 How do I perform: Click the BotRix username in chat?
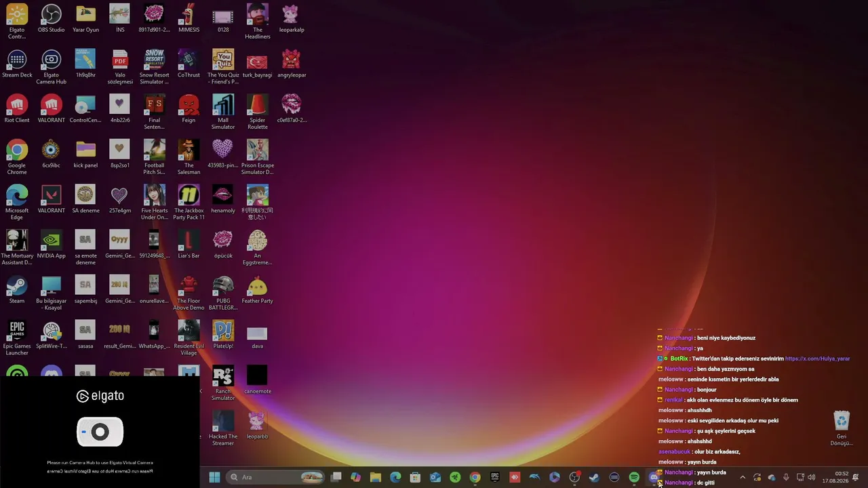(x=679, y=359)
